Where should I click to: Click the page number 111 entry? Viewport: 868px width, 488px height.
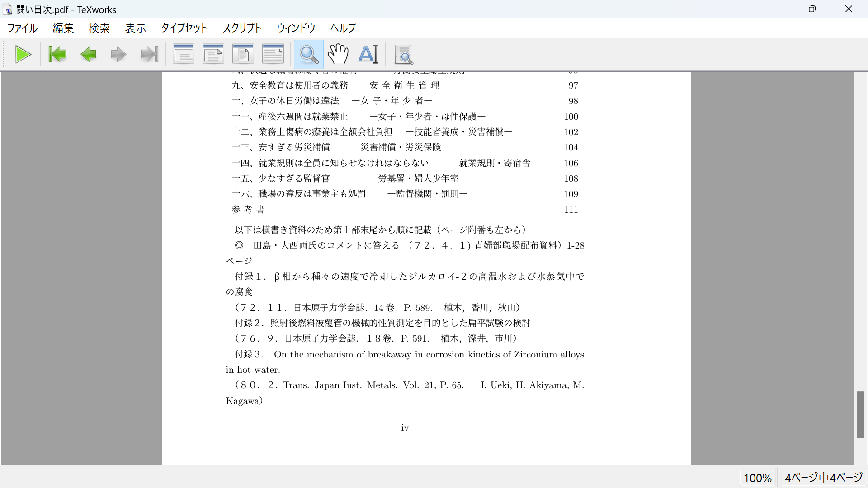(x=571, y=210)
